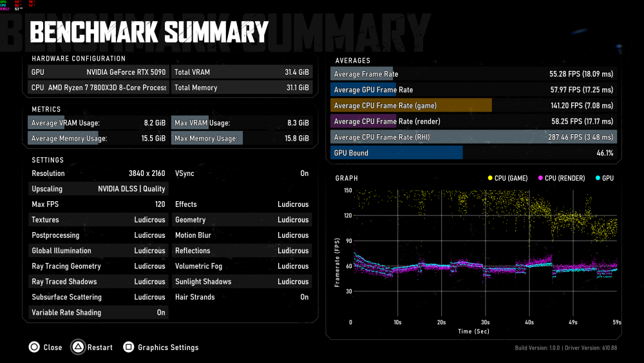The width and height of the screenshot is (644, 363).
Task: Click the Total Memory 31.1 GiB row
Action: 241,88
